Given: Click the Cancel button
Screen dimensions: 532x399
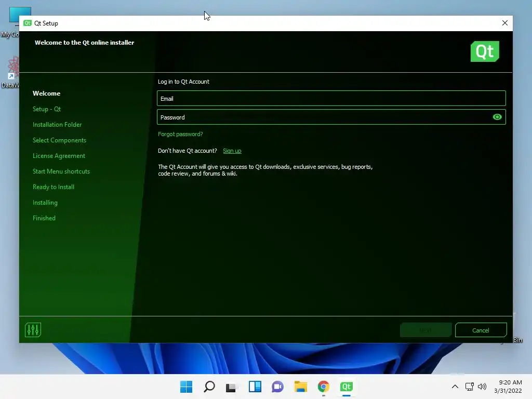Looking at the screenshot, I should click(x=481, y=330).
